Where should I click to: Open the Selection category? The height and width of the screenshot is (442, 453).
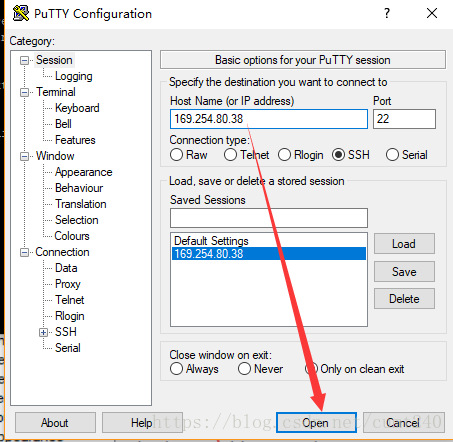pos(77,220)
